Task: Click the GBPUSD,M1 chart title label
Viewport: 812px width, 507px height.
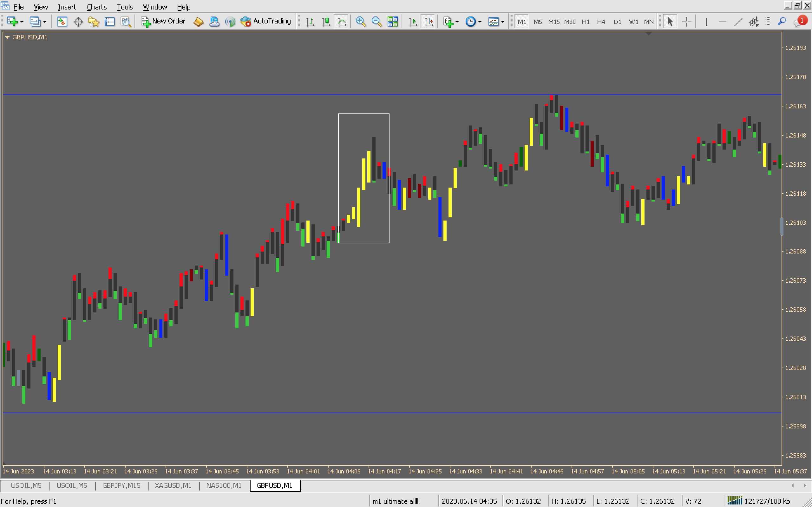Action: tap(29, 37)
